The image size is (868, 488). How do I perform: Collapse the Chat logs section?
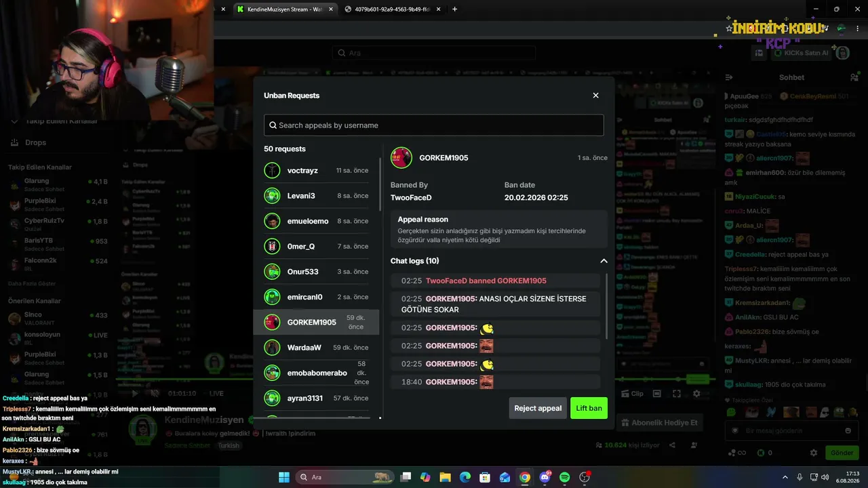[x=604, y=261]
